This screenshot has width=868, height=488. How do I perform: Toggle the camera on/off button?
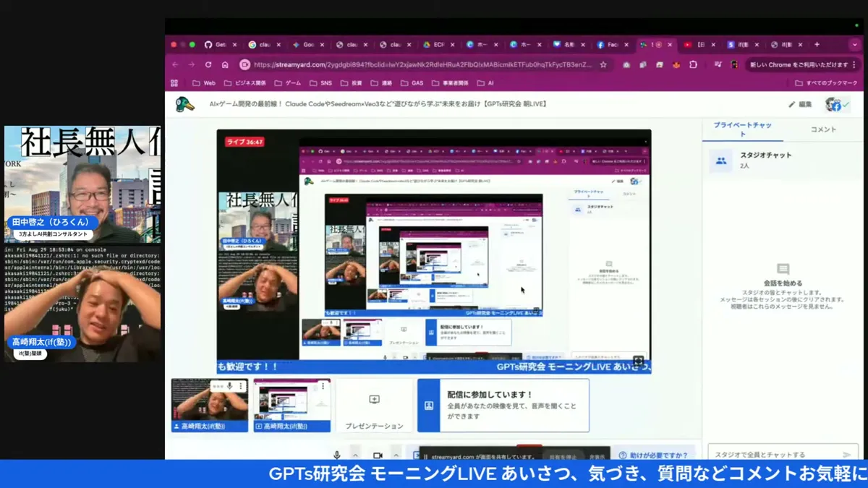pyautogui.click(x=377, y=455)
